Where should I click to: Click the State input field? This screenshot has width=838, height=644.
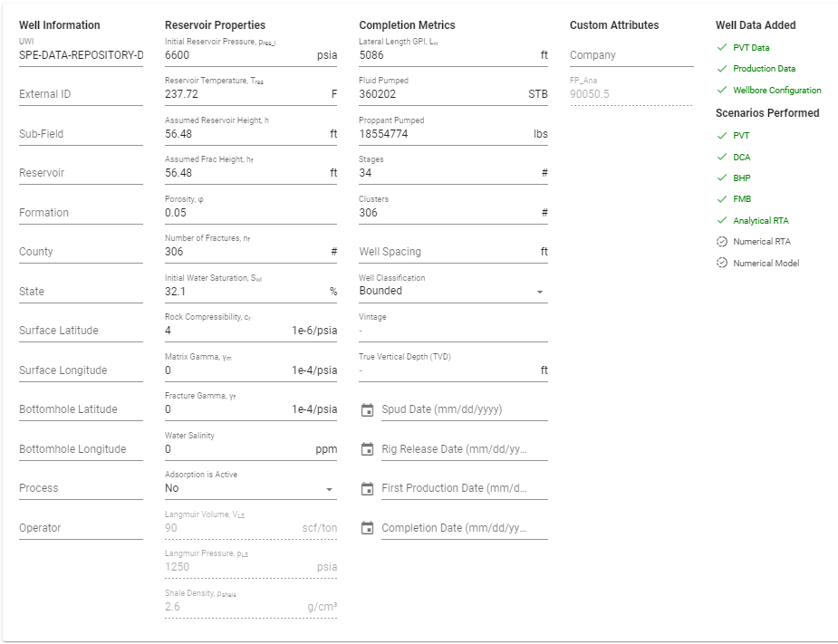[81, 292]
